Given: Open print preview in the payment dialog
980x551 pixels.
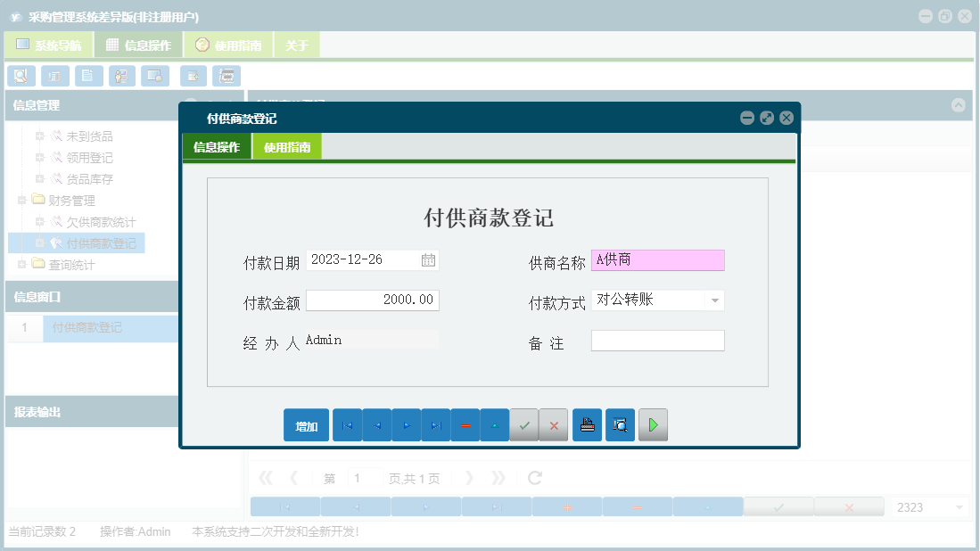Looking at the screenshot, I should (x=620, y=425).
